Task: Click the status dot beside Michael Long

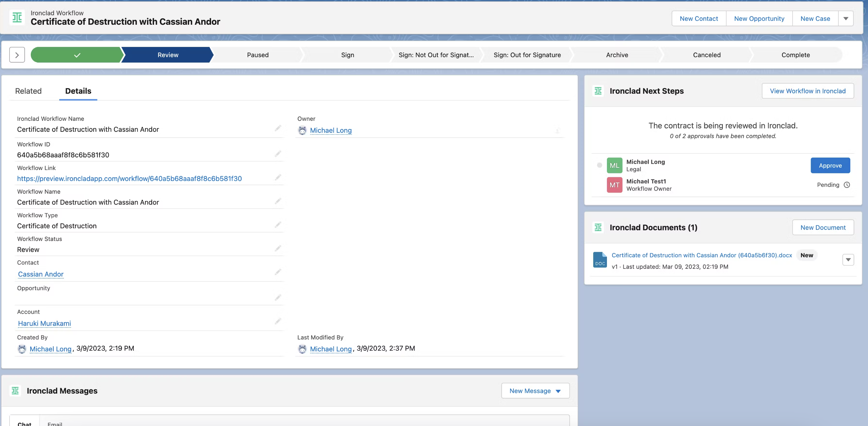Action: pos(599,165)
